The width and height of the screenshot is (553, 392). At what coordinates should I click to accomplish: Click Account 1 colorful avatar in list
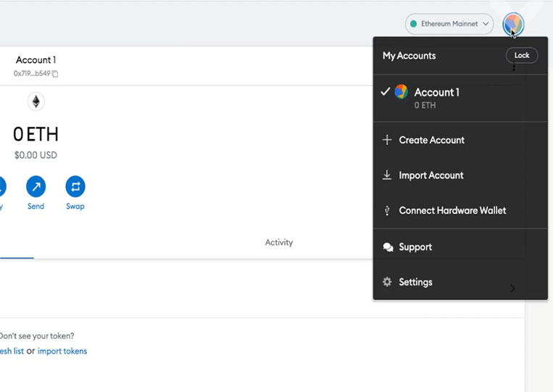pos(401,92)
